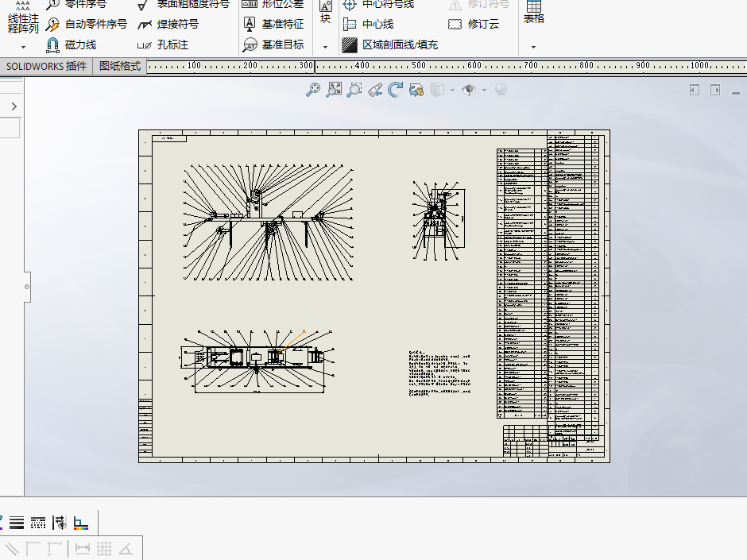Toggle the Hide/Show Items eye icon
The width and height of the screenshot is (747, 560).
click(x=469, y=90)
